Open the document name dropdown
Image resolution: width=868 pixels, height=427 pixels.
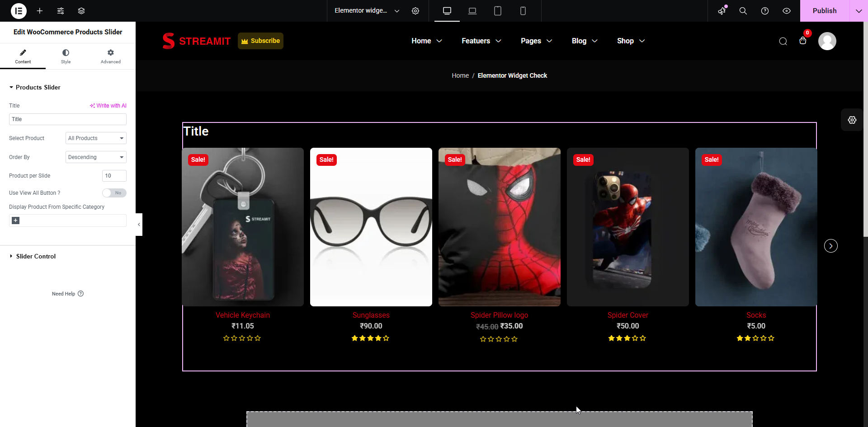tap(367, 11)
